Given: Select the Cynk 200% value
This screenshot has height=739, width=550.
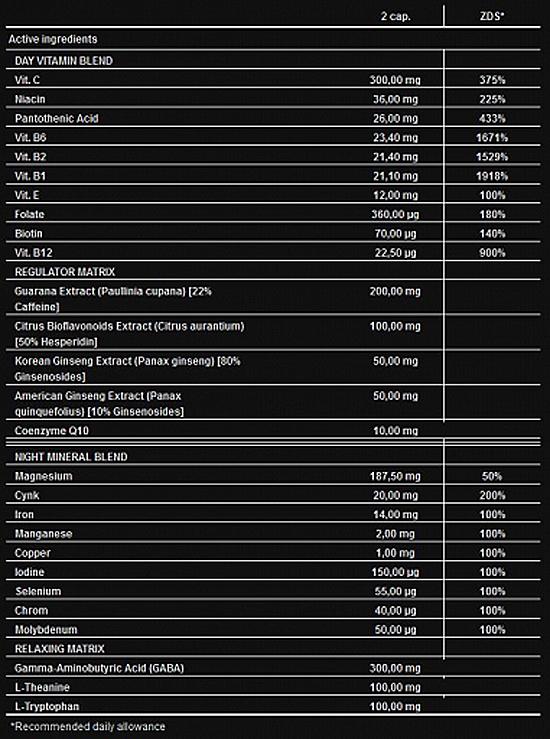Looking at the screenshot, I should (x=492, y=495).
